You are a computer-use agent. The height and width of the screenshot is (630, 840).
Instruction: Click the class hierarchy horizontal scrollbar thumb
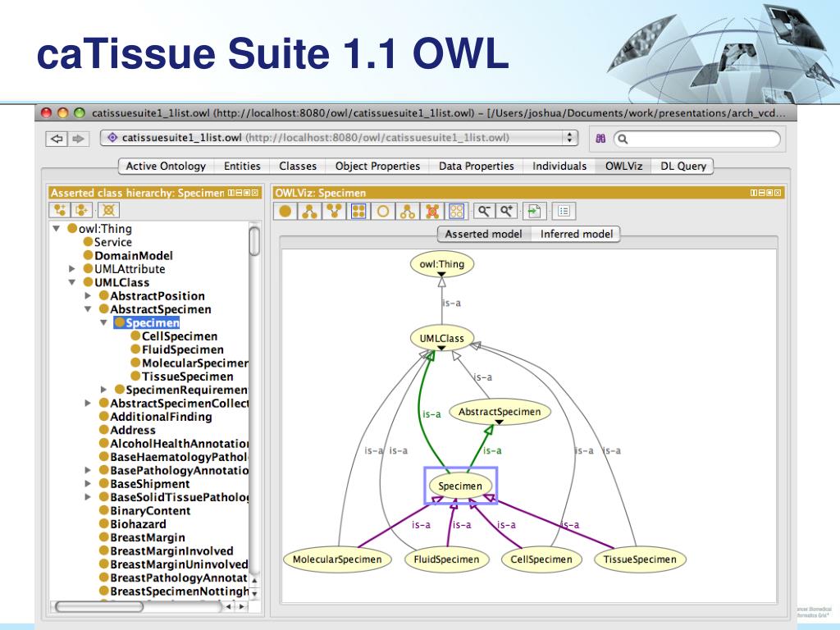point(99,606)
